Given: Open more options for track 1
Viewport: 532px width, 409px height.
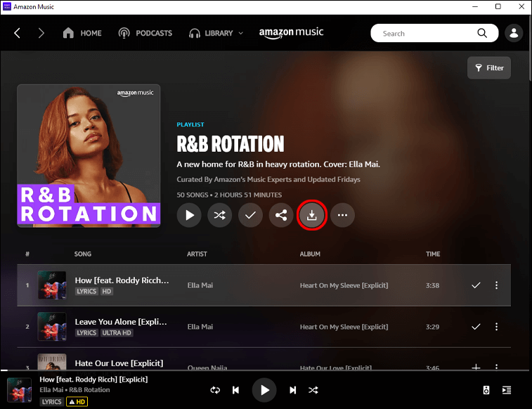Looking at the screenshot, I should (496, 285).
